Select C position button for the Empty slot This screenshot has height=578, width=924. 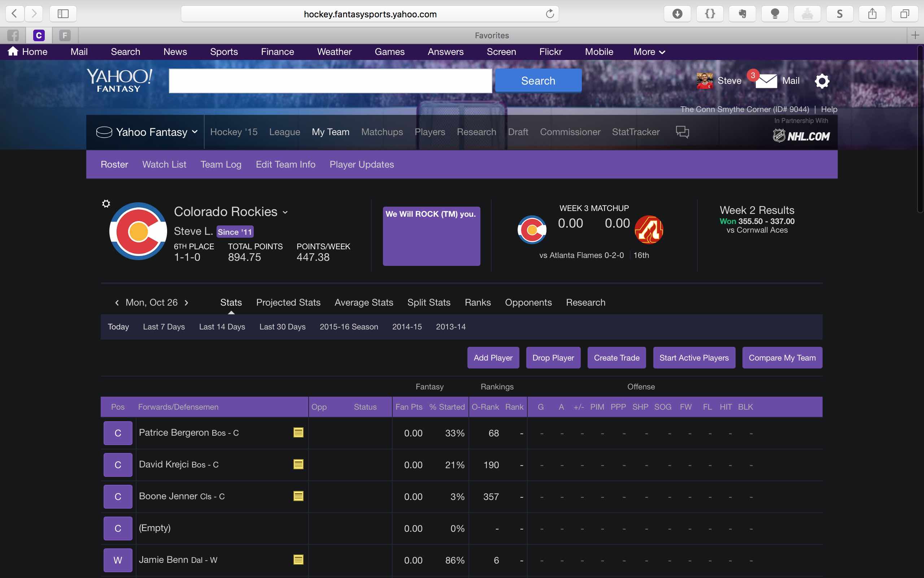(118, 528)
